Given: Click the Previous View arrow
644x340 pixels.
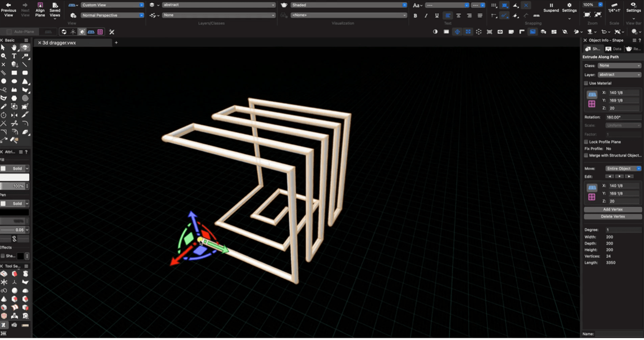Looking at the screenshot, I should (8, 9).
